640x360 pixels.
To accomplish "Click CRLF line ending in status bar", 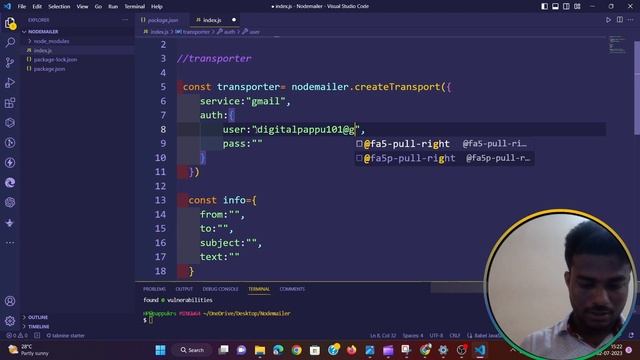I will coord(455,336).
